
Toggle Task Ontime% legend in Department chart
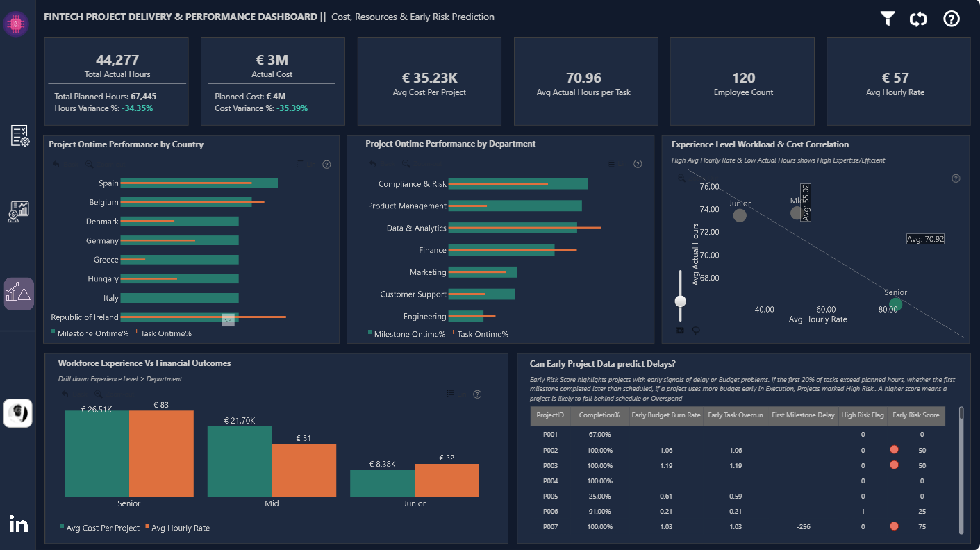tap(480, 334)
